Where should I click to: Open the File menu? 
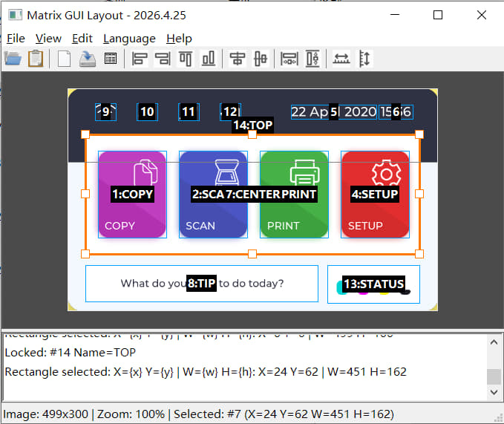pos(16,39)
